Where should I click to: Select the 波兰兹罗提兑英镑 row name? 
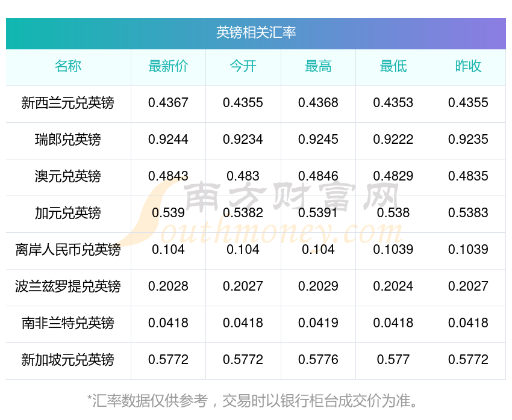[68, 286]
